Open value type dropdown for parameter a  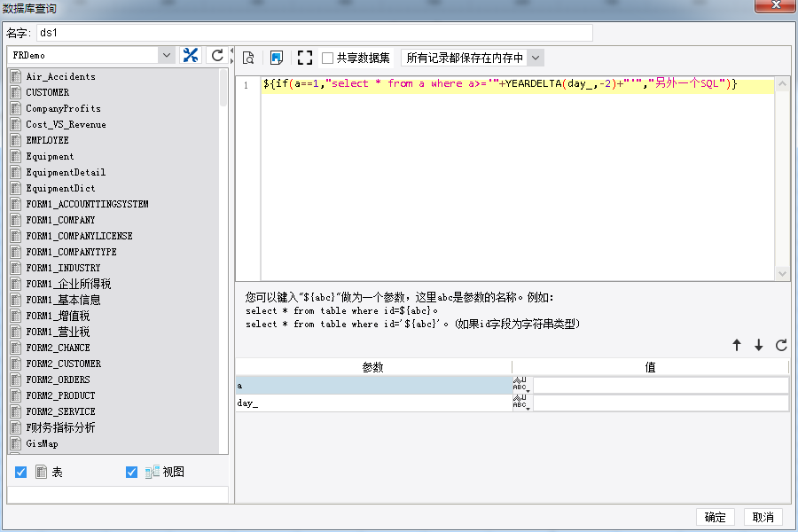(520, 386)
